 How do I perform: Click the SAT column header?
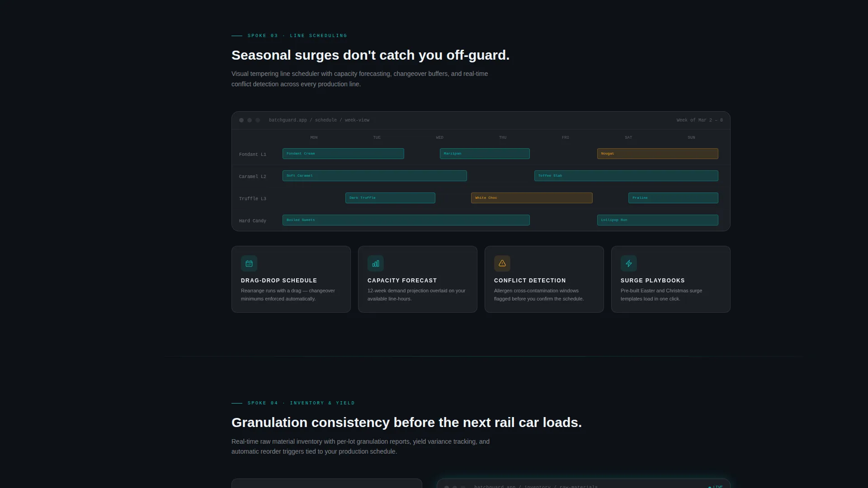click(x=628, y=137)
